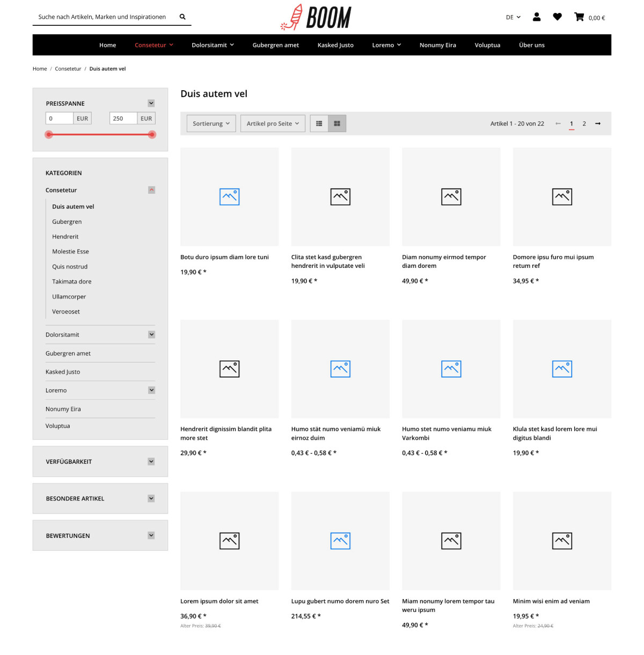The image size is (644, 655).
Task: Select Molestie Esse subcategory
Action: 70,252
